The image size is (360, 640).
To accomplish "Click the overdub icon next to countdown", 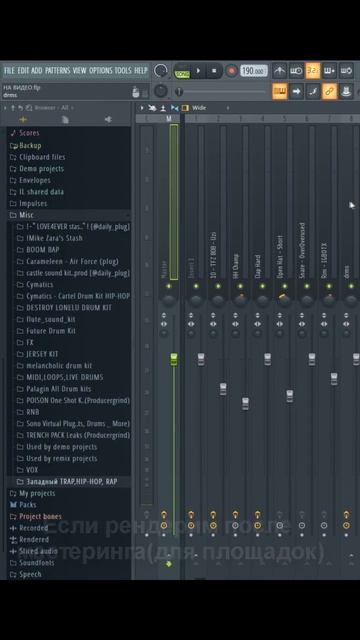I will [329, 71].
